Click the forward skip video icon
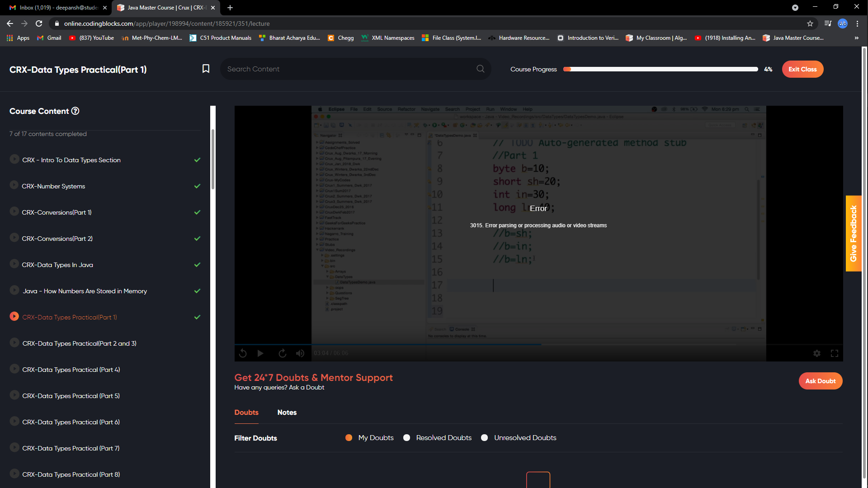The width and height of the screenshot is (868, 488). pyautogui.click(x=282, y=353)
